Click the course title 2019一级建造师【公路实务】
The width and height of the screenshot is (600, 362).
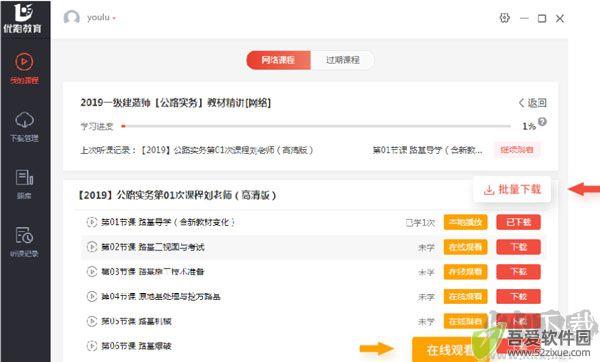click(x=176, y=103)
